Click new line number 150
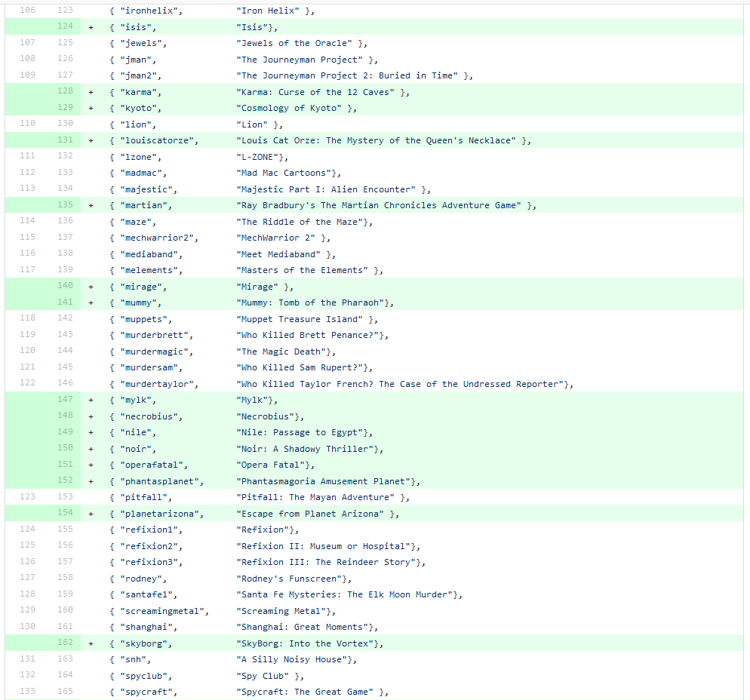 [x=65, y=448]
